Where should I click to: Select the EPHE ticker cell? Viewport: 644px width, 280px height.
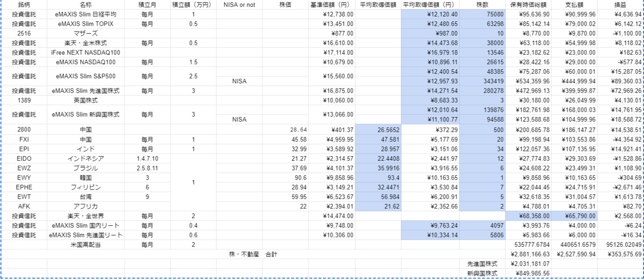[x=24, y=187]
